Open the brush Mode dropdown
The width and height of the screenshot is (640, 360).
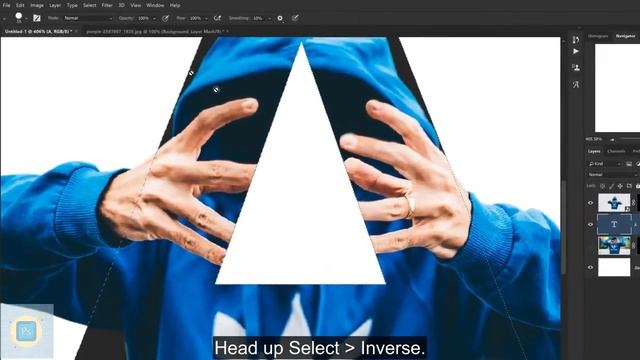click(x=88, y=18)
